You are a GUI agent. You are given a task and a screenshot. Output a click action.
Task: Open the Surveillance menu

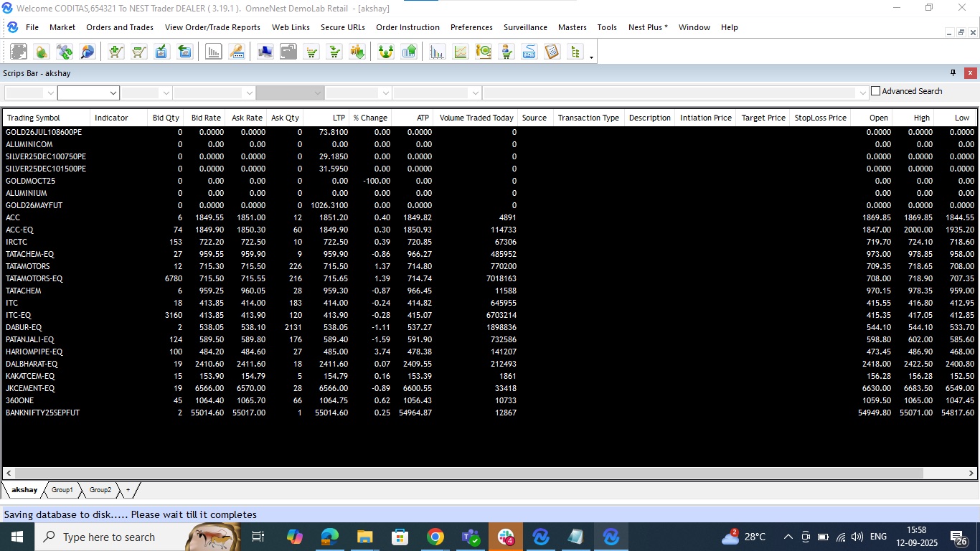[525, 27]
